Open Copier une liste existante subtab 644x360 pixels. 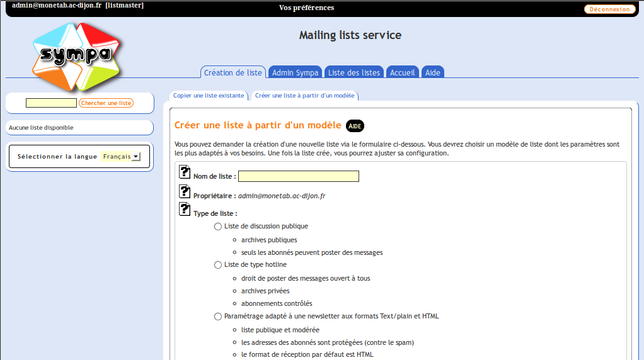209,96
